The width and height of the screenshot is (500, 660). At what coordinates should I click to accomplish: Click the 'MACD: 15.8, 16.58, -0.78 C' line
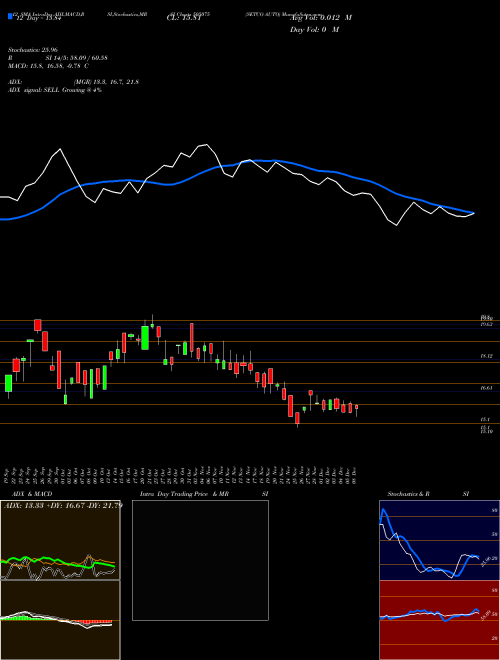(48, 66)
